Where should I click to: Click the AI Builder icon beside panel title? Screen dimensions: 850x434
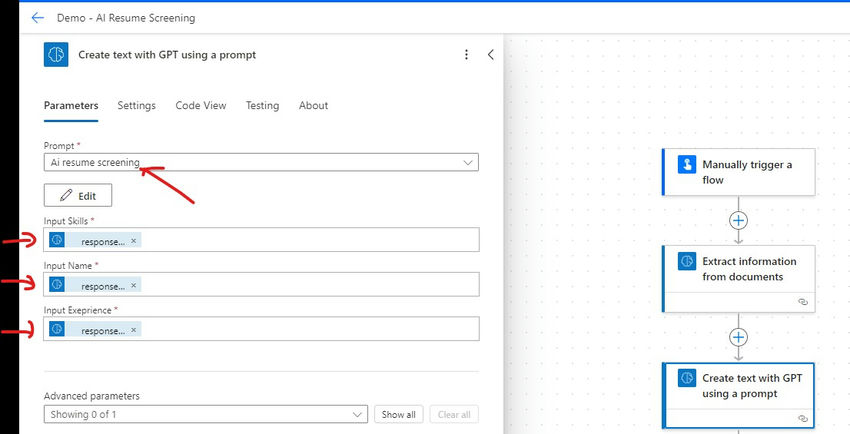click(x=56, y=55)
